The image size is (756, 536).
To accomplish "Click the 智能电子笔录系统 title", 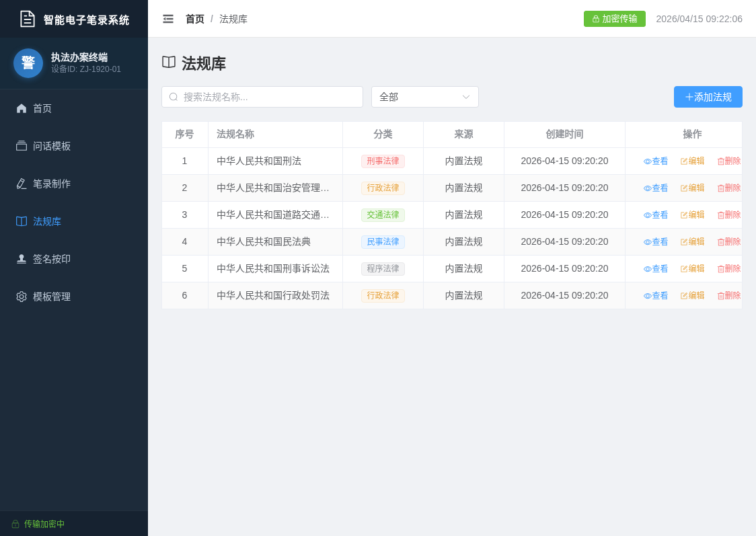I will pos(86,20).
